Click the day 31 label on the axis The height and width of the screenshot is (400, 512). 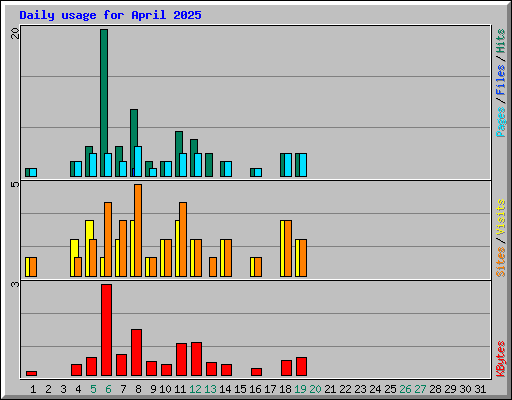480,389
